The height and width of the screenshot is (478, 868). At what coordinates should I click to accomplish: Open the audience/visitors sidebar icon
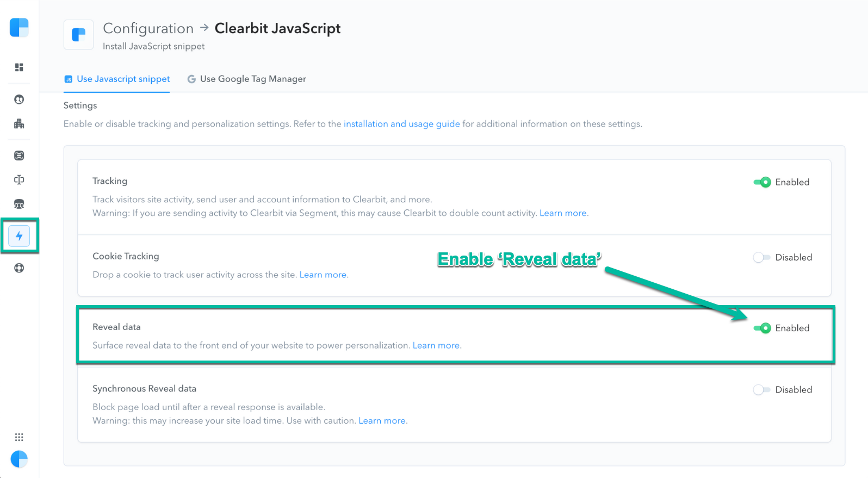tap(19, 204)
